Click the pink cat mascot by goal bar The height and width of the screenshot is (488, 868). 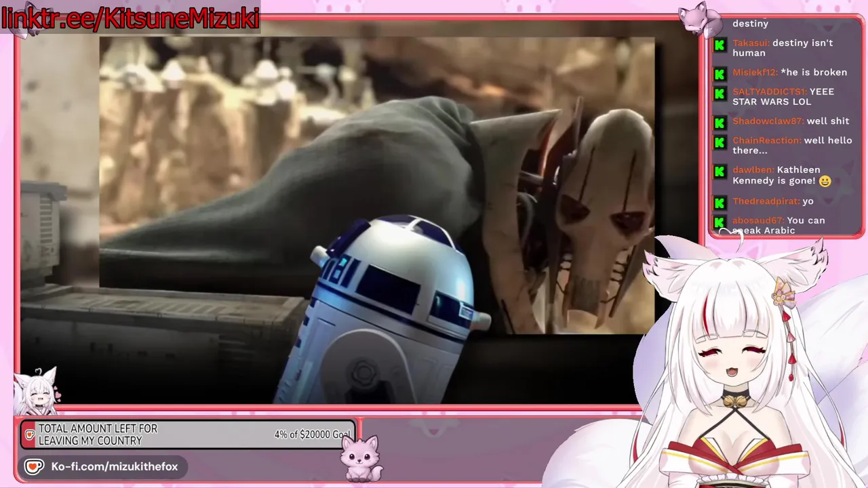click(360, 459)
